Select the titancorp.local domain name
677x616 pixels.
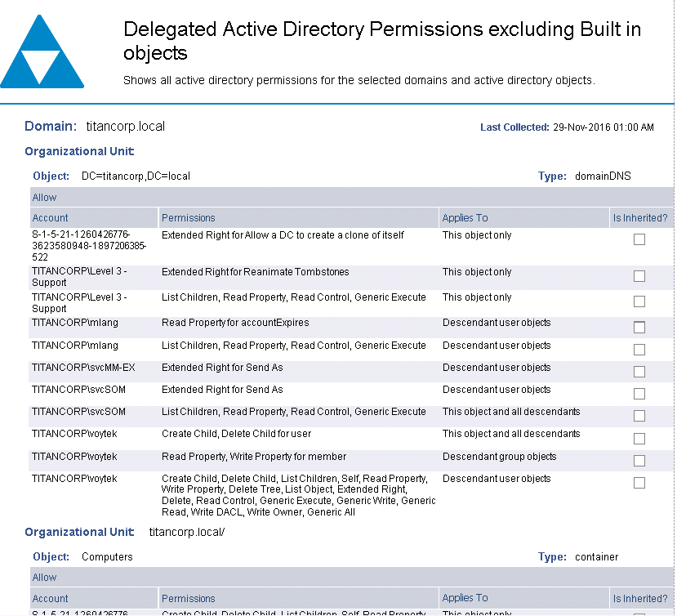pos(125,127)
